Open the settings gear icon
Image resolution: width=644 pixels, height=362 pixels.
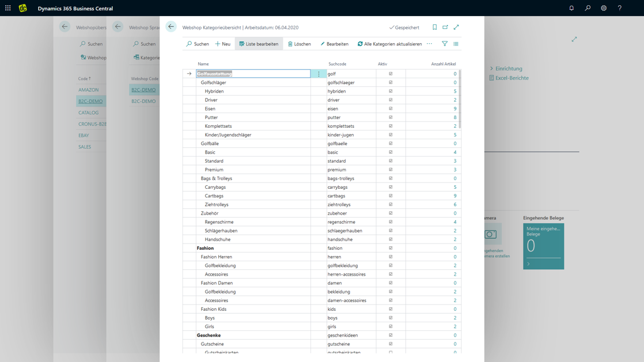(x=604, y=8)
